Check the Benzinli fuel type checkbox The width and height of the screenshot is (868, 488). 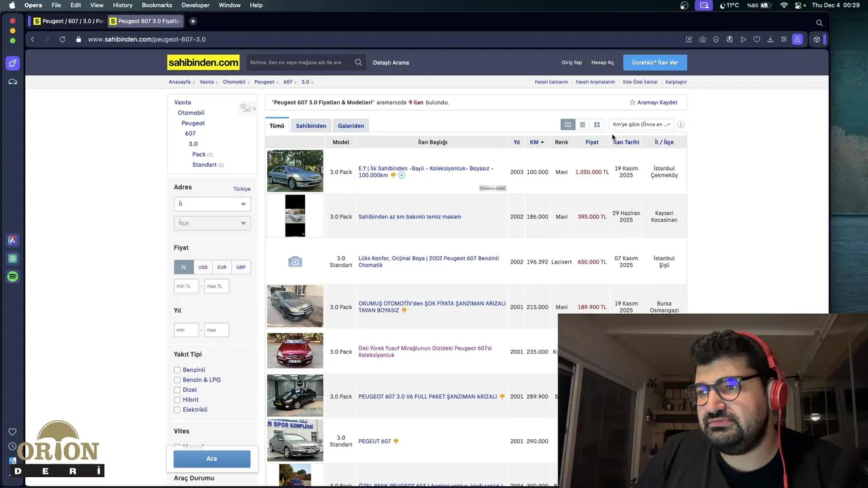(177, 370)
